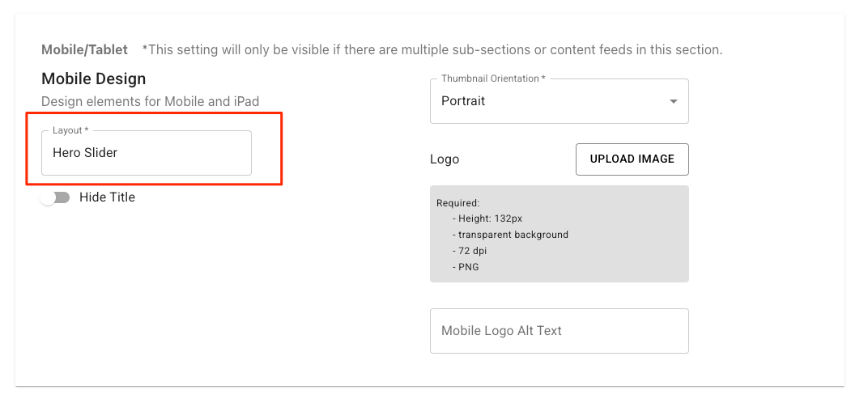Click the Mobile/Tablet section label
Image resolution: width=868 pixels, height=403 pixels.
click(85, 50)
